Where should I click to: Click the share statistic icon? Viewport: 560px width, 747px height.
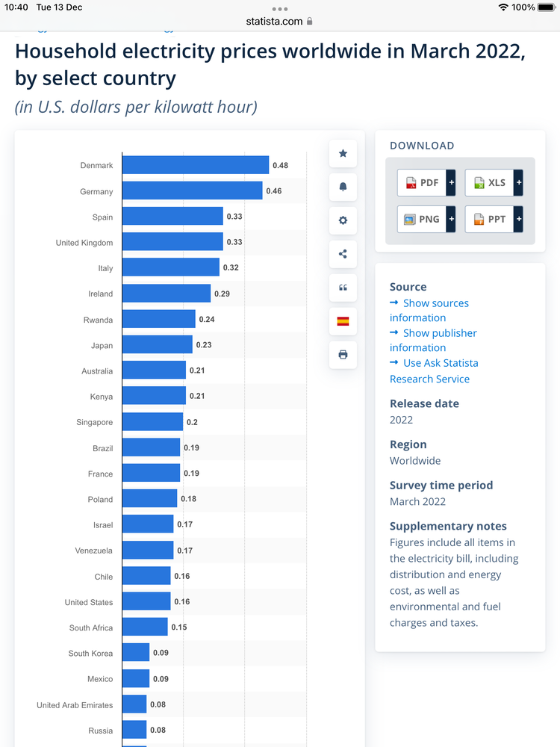tap(343, 254)
